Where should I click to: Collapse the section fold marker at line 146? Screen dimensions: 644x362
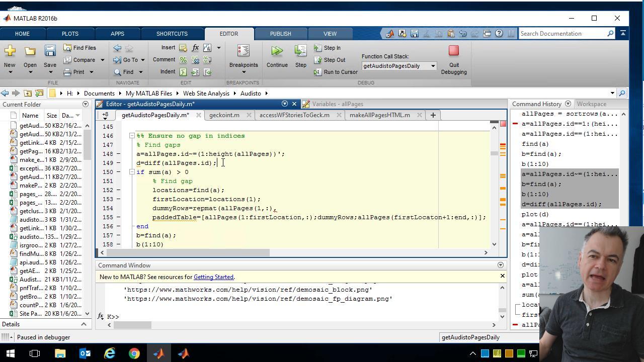(x=132, y=136)
